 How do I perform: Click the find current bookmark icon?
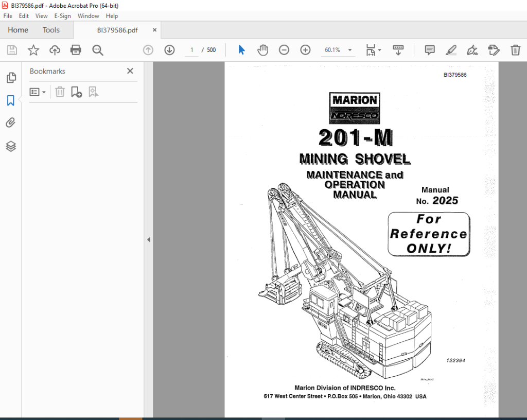93,92
